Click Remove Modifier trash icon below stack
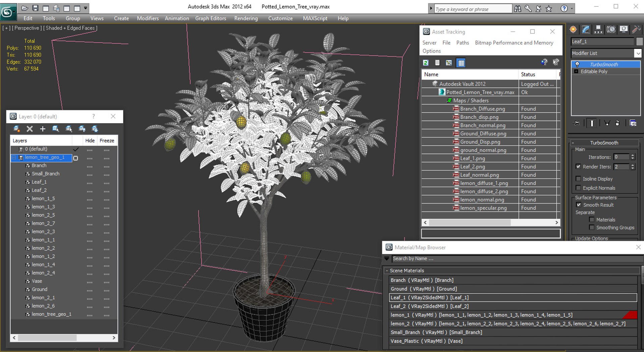The height and width of the screenshot is (352, 644). [618, 123]
